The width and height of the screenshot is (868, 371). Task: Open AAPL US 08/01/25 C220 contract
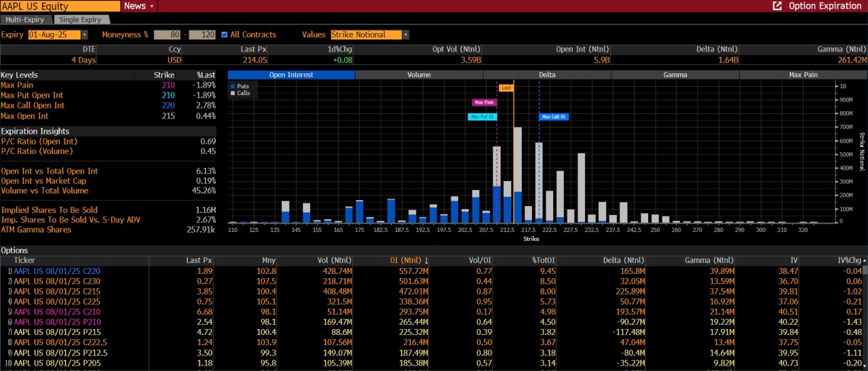click(x=56, y=271)
